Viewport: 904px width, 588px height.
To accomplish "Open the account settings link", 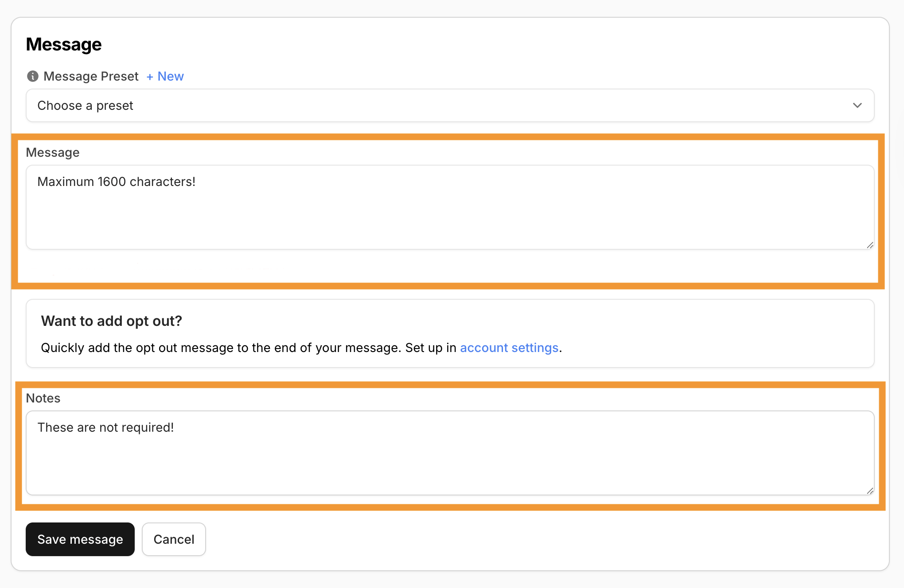I will (x=509, y=348).
